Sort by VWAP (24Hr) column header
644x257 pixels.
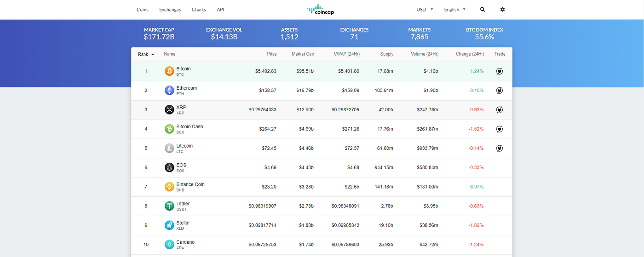(347, 54)
